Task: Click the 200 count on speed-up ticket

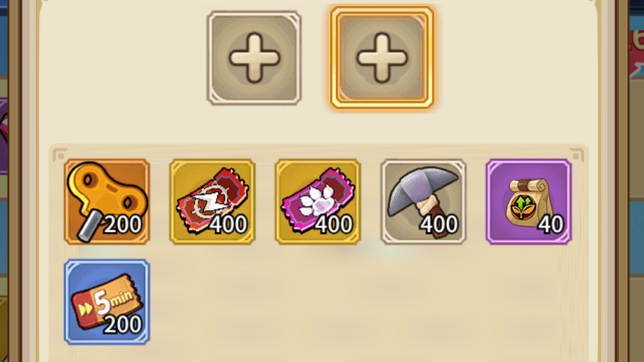Action: pos(123,325)
